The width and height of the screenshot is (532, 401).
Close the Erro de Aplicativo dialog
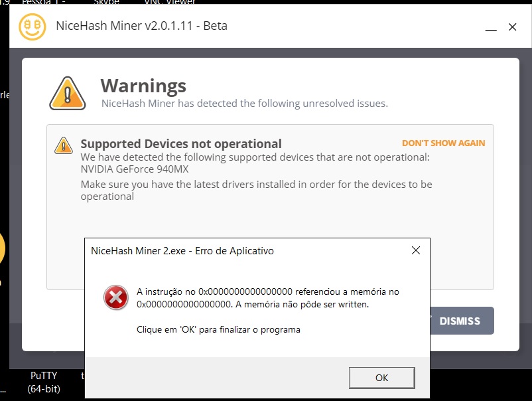[x=416, y=251]
